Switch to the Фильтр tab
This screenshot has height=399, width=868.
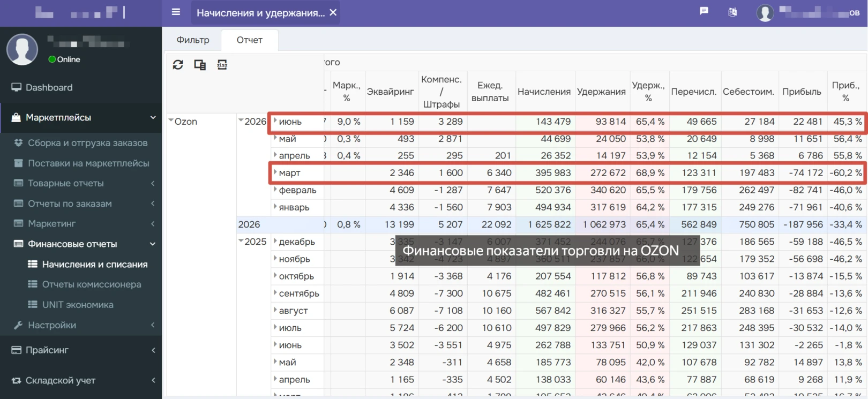pos(193,40)
